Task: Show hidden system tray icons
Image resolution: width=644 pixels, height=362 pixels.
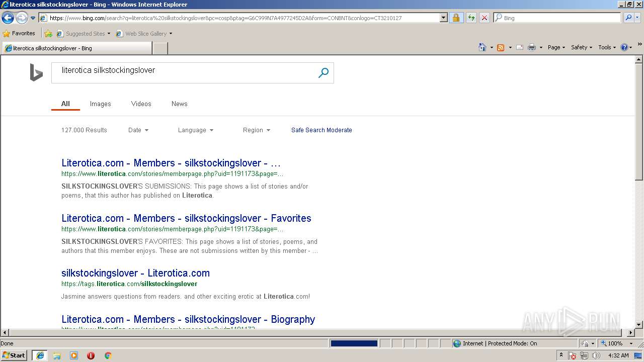Action: pyautogui.click(x=561, y=355)
